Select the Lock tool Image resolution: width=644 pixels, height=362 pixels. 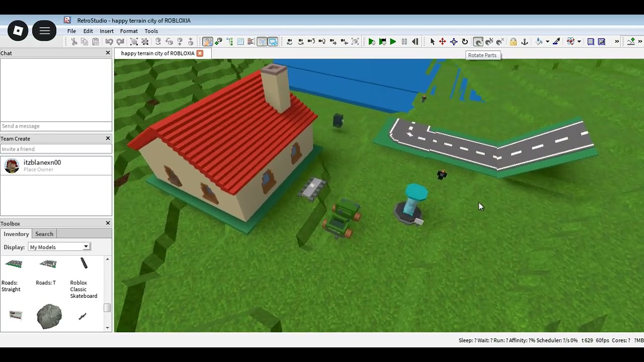(513, 42)
